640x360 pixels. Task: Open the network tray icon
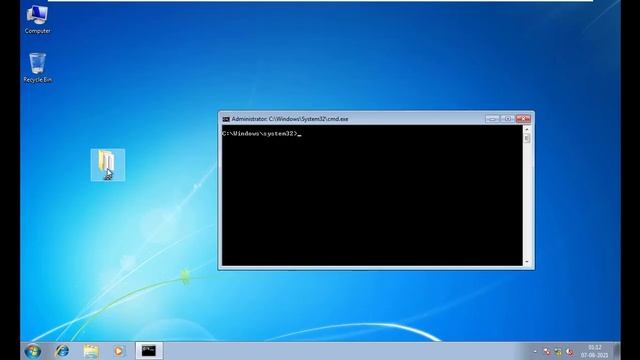click(558, 351)
